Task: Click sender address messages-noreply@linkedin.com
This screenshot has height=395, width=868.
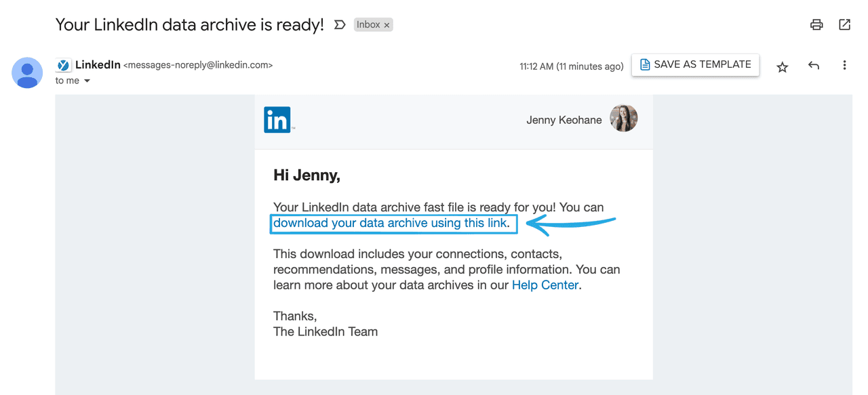Action: [198, 66]
